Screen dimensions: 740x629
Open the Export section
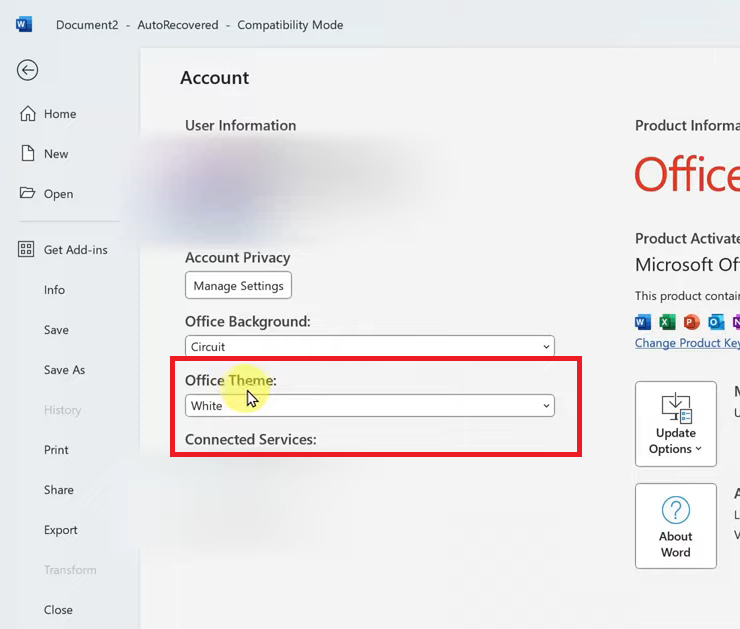60,530
